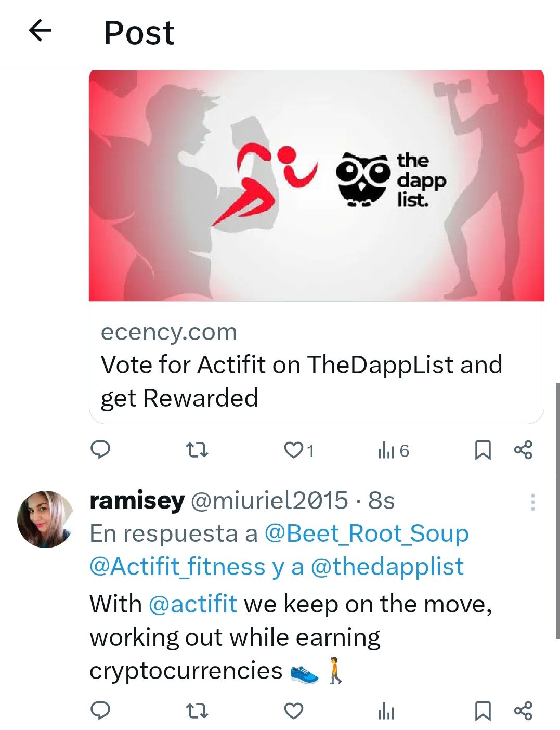Go back using the arrow icon

tap(40, 31)
